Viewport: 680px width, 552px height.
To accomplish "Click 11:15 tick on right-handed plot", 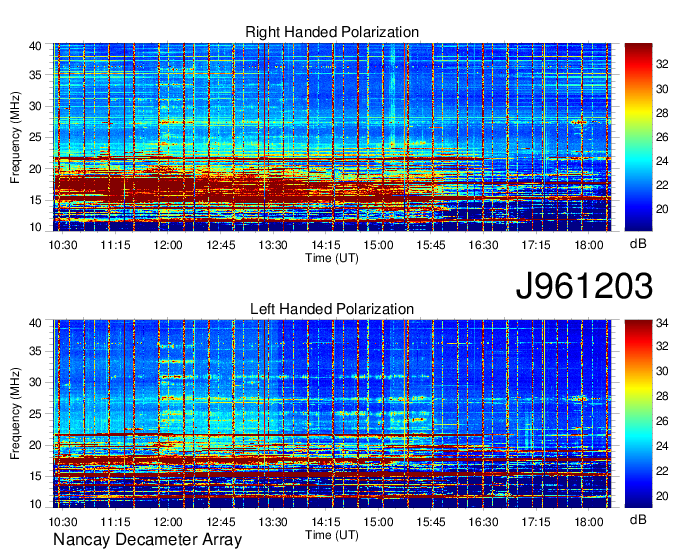I will coord(115,245).
